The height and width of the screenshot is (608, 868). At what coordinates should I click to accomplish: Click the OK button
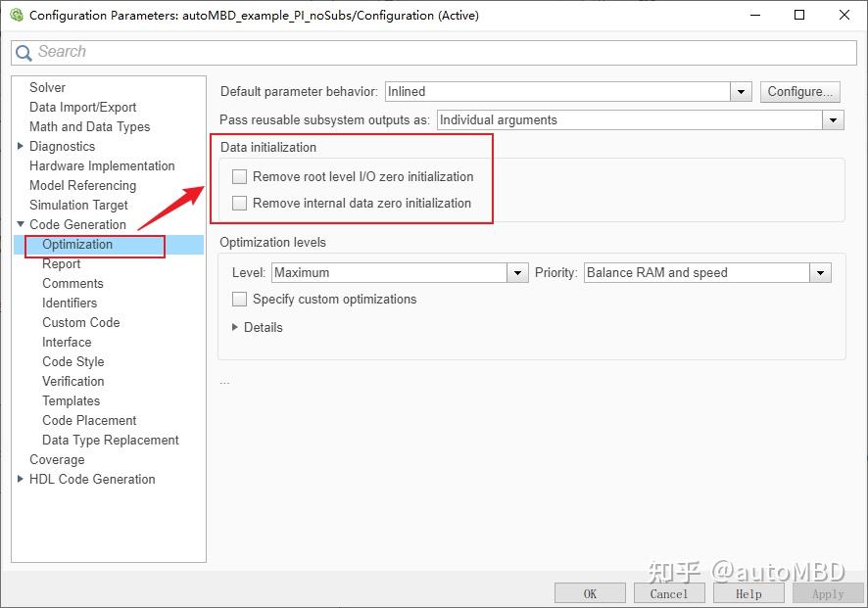tap(590, 593)
